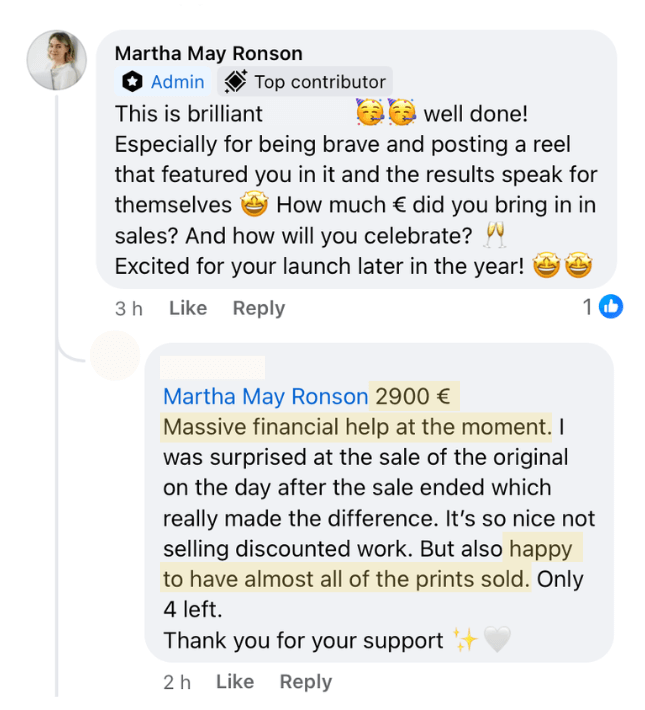Screen dimensions: 645x710
Task: Open Martha May Ronson's profile picture
Action: [x=56, y=60]
